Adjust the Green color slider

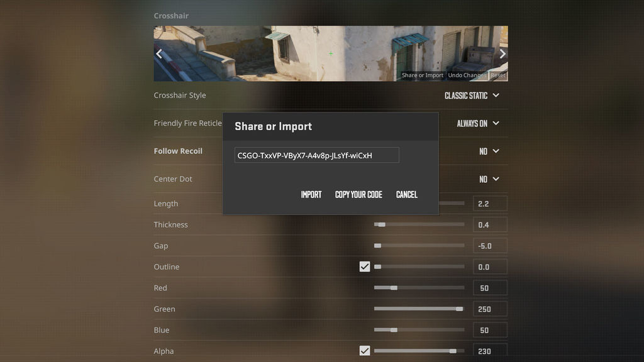coord(419,309)
